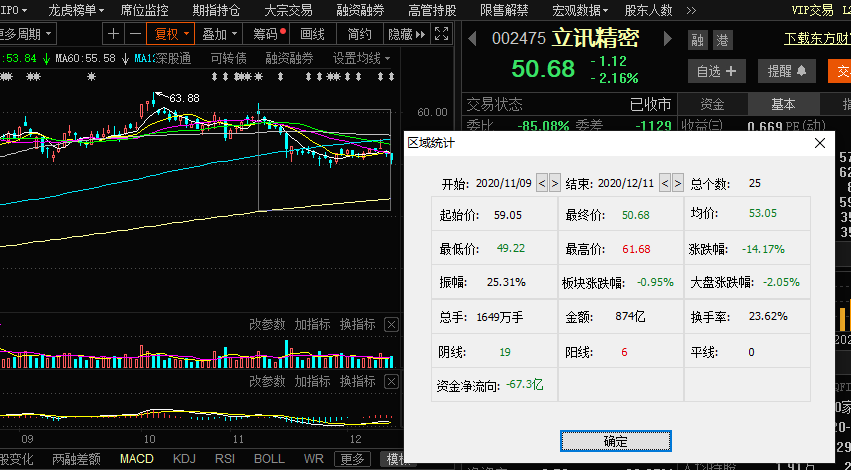Go to previous stock arrow

coord(472,39)
